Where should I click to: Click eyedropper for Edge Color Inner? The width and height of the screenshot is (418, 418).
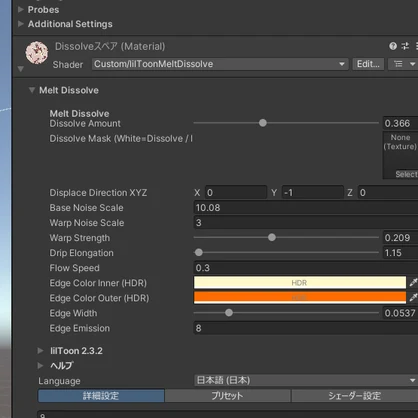click(x=413, y=282)
